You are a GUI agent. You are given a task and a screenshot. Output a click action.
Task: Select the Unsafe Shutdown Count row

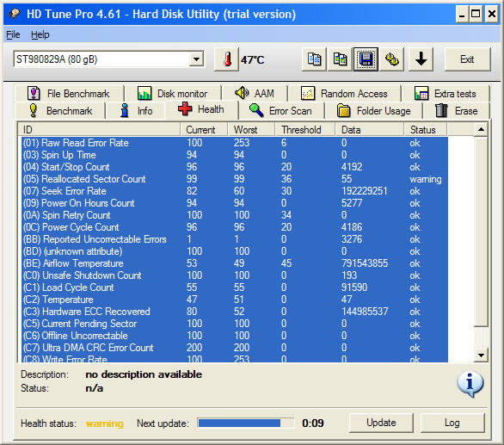pyautogui.click(x=235, y=275)
